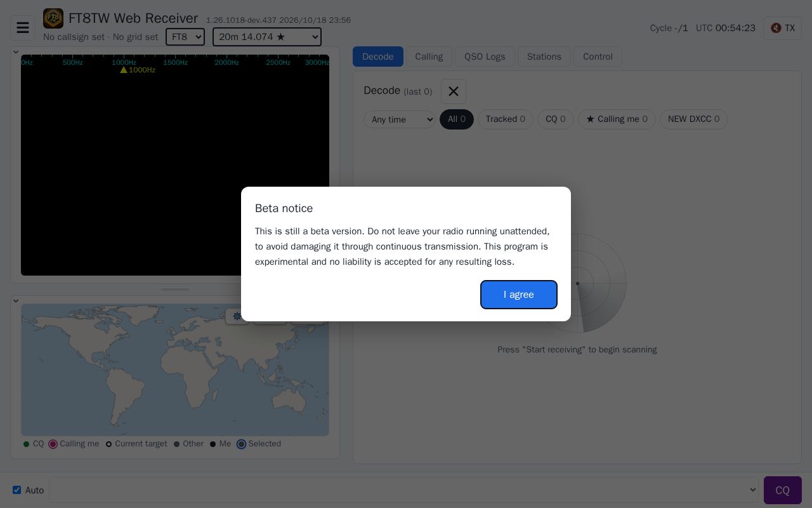Filter by Calling me chip
This screenshot has height=508, width=812.
[617, 119]
